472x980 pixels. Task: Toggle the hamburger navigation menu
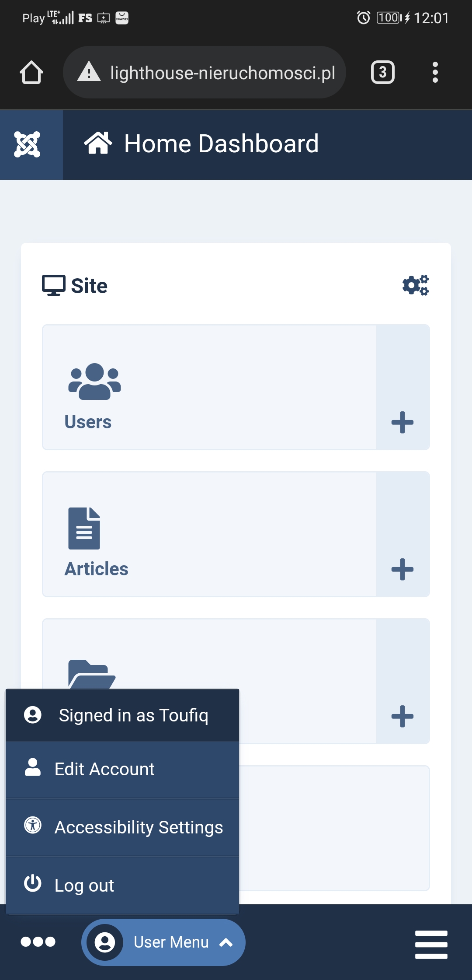pos(431,945)
